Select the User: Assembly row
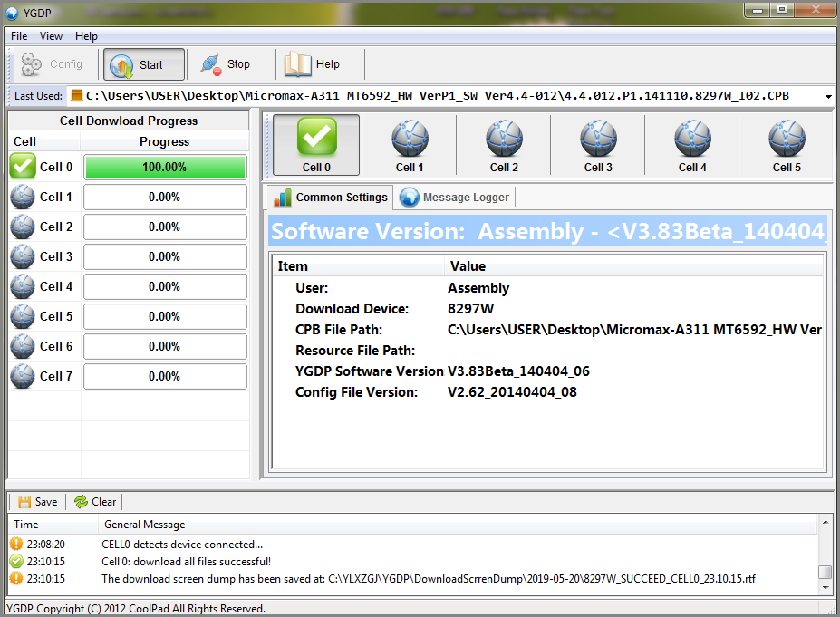Screen dimensions: 840x617 click(x=547, y=288)
